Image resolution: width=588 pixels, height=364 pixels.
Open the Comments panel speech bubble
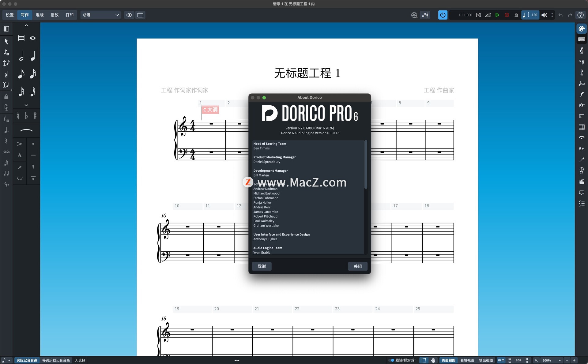click(x=581, y=193)
